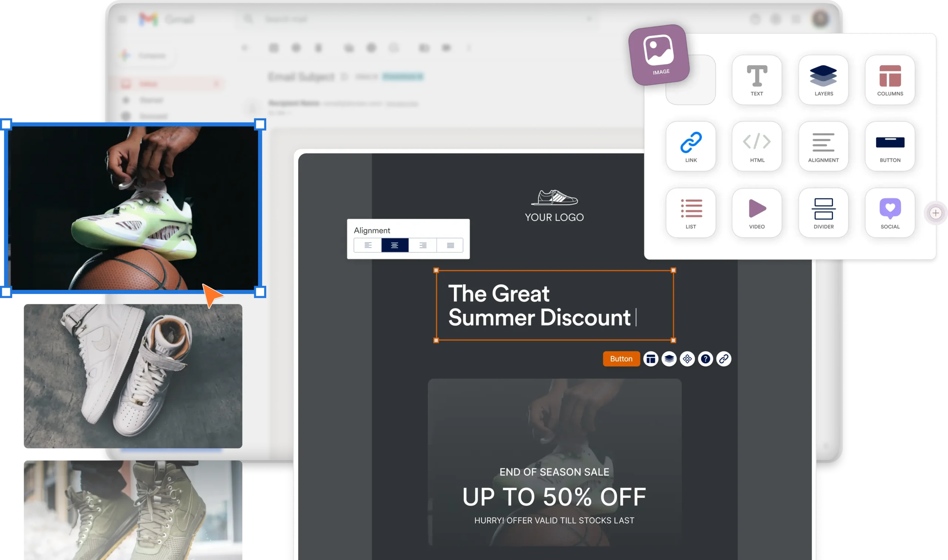
Task: Select the olive green boots image
Action: (x=133, y=510)
